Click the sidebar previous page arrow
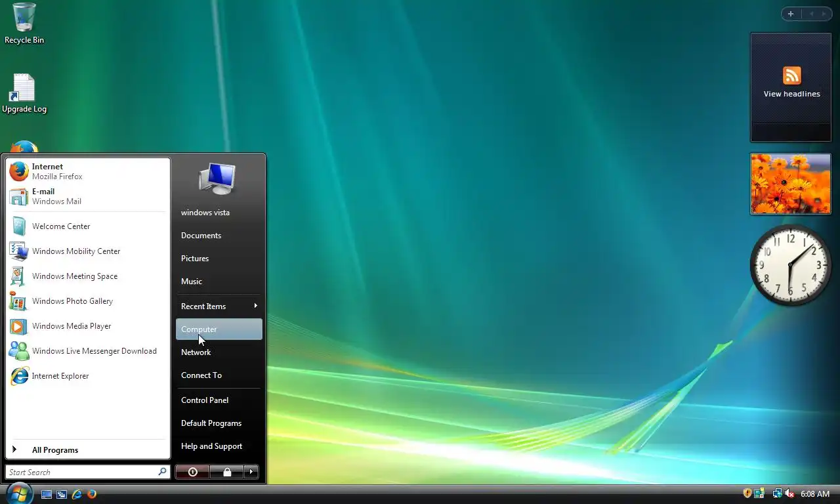This screenshot has height=504, width=840. [811, 14]
